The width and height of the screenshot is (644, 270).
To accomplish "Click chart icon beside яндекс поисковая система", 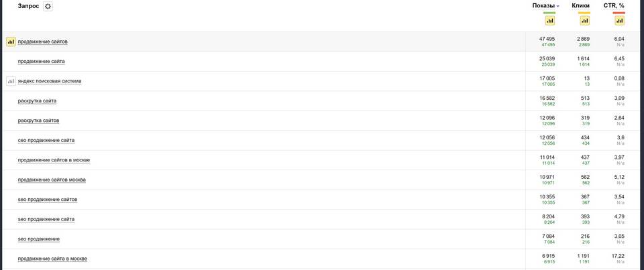I will 11,81.
